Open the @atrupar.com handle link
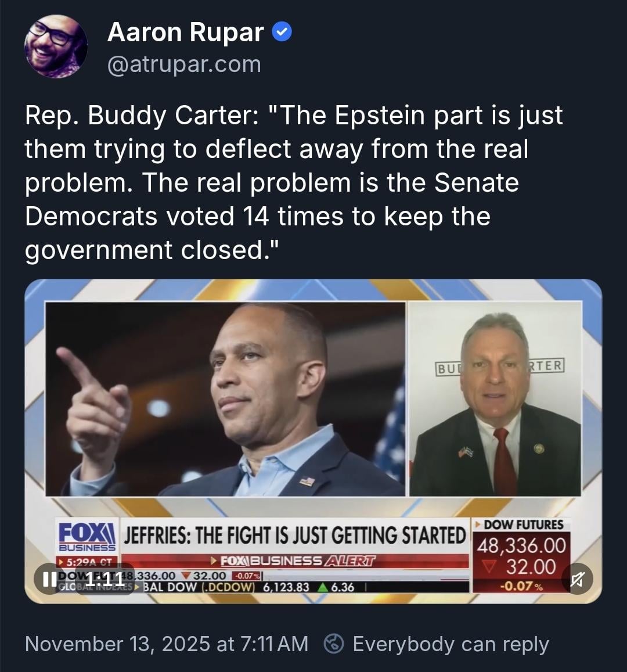 (184, 64)
